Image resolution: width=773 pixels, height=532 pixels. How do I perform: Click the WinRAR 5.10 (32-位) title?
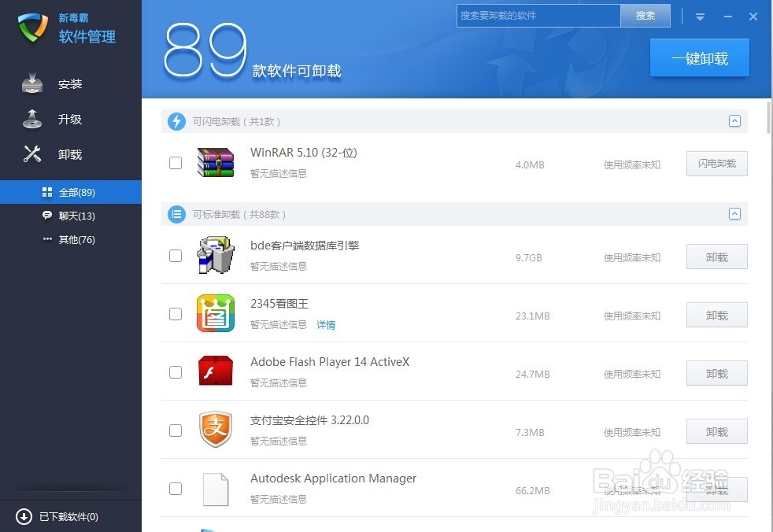coord(304,153)
